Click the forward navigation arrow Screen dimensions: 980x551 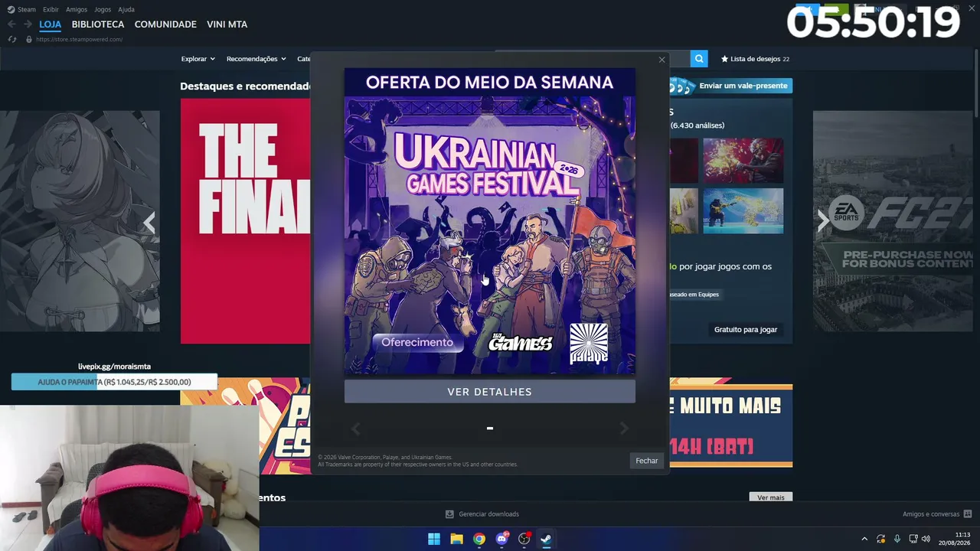pos(28,24)
